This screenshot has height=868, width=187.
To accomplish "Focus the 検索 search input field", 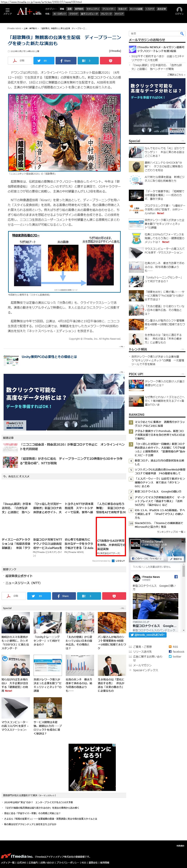I will coord(154,34).
